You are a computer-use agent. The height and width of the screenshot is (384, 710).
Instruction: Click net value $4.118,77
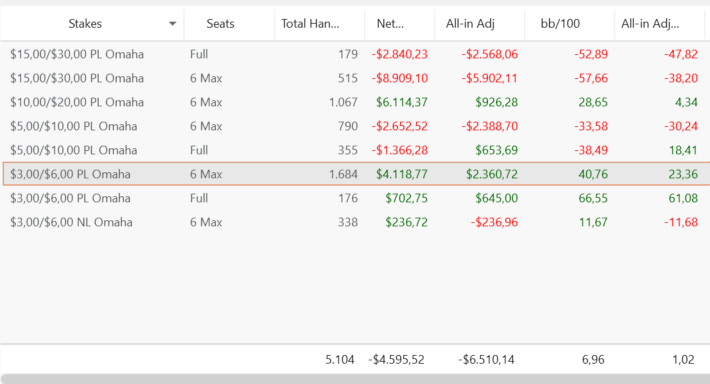point(402,174)
